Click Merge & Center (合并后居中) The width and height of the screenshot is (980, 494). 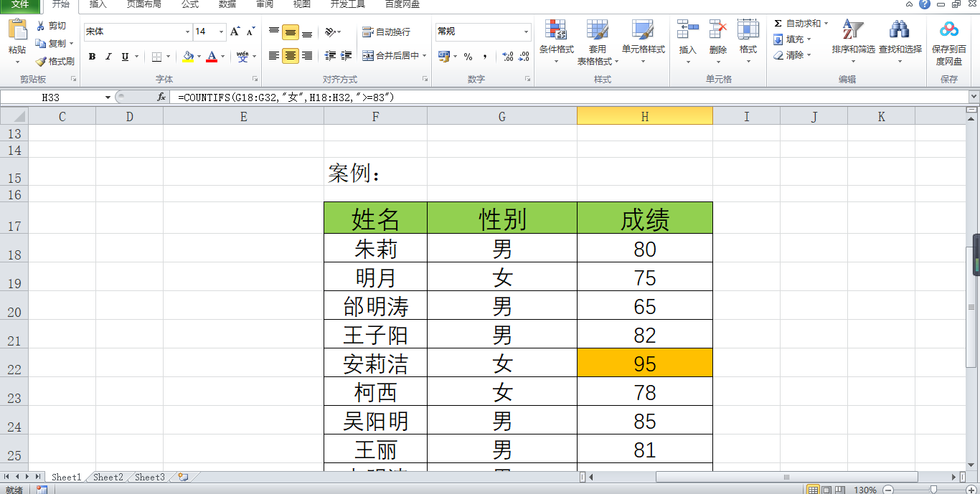(x=391, y=56)
